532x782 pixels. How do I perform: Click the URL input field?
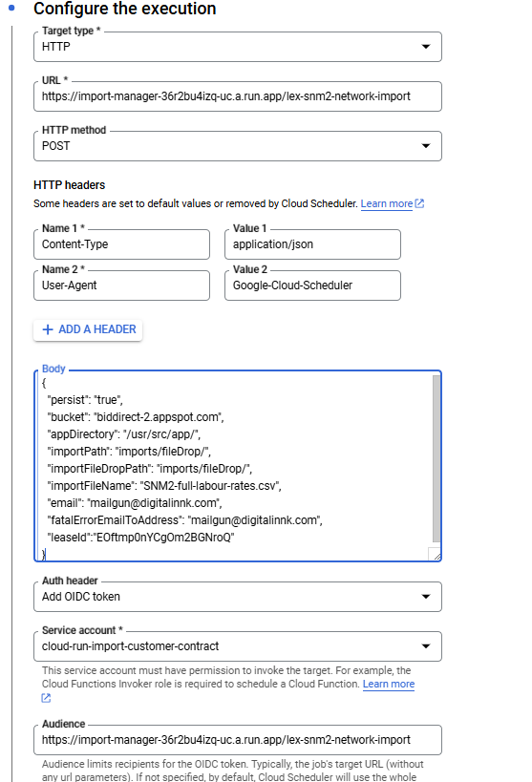coord(238,96)
